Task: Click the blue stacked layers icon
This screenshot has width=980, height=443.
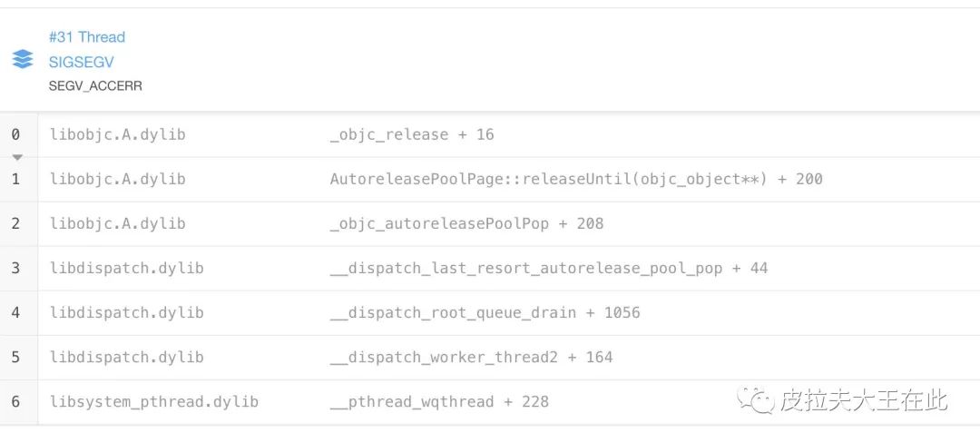Action: coord(23,59)
